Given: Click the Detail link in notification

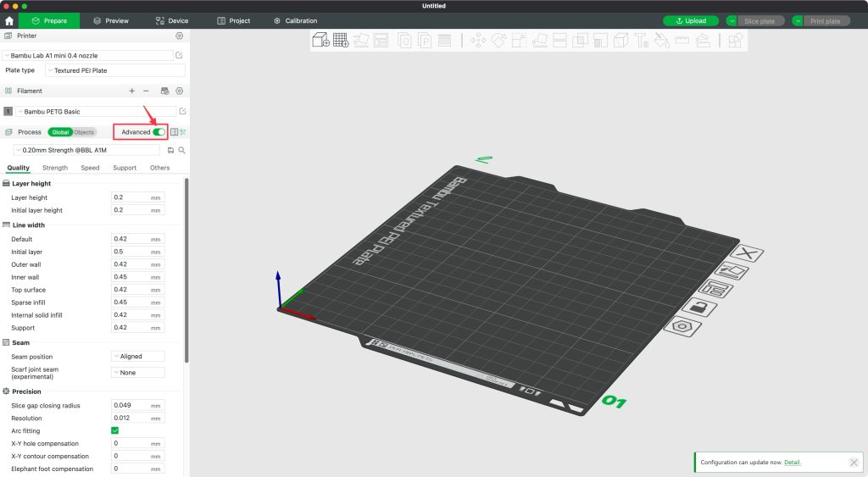Looking at the screenshot, I should 792,463.
